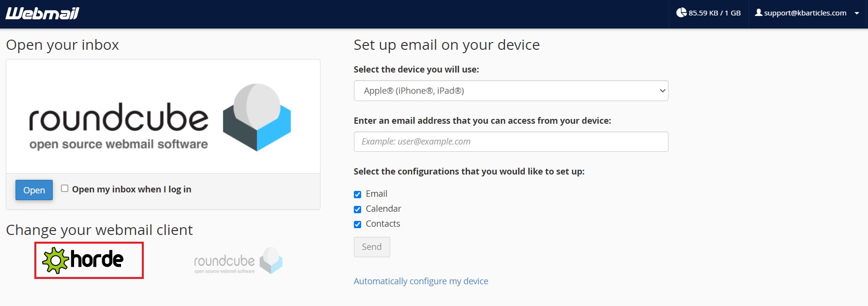The width and height of the screenshot is (868, 306).
Task: Click the 85.59 KB / 1 GB usage text
Action: click(x=715, y=13)
